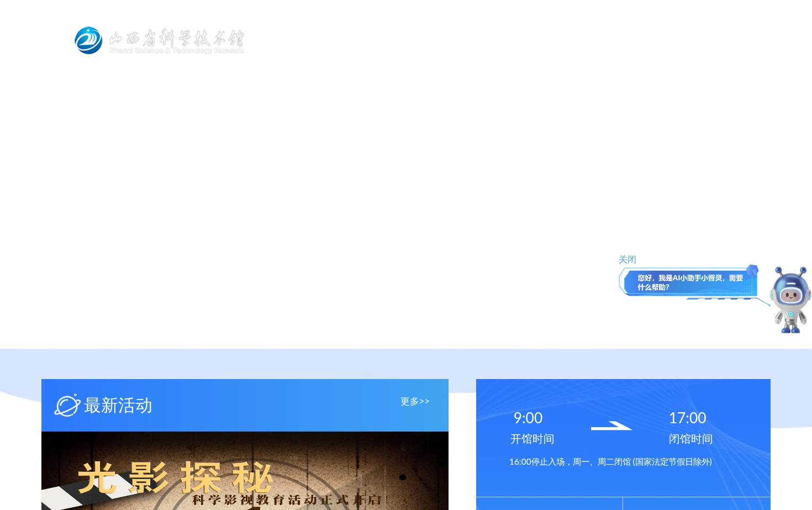Screen dimensions: 812x510
Task: Click the 9:00 开馆时间 opening time
Action: [x=531, y=428]
